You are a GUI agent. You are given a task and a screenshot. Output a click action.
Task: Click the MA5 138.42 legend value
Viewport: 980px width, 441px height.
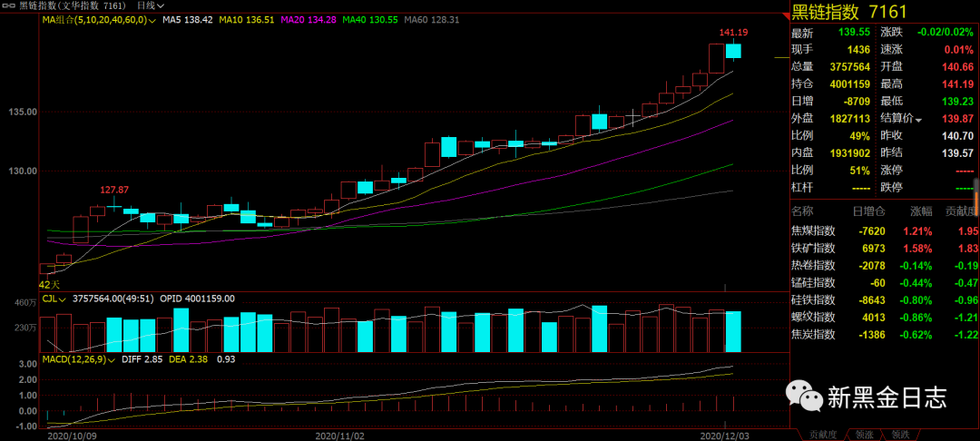[189, 20]
